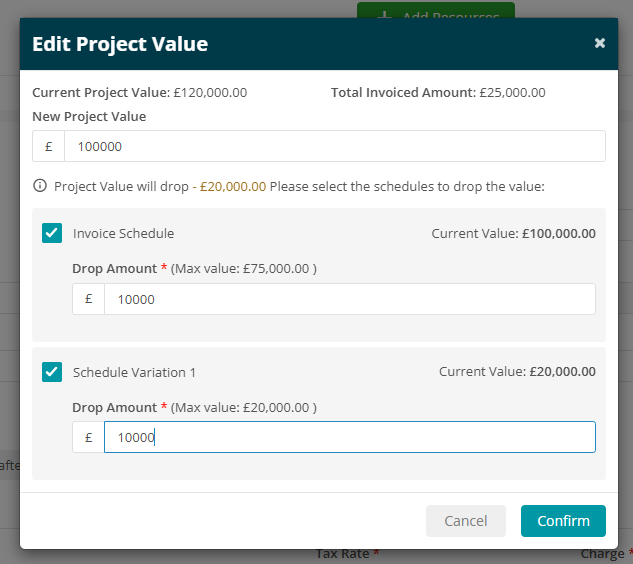Click the Invoice Schedule label
Image resolution: width=633 pixels, height=564 pixels.
[124, 233]
